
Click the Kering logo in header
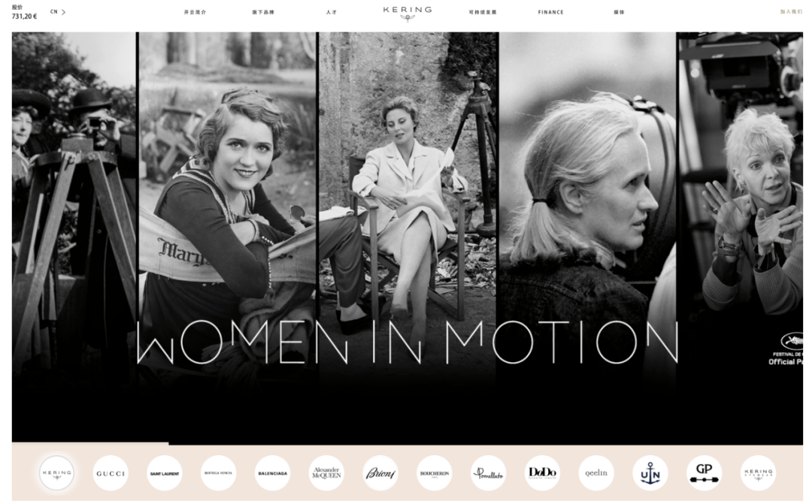click(x=407, y=13)
